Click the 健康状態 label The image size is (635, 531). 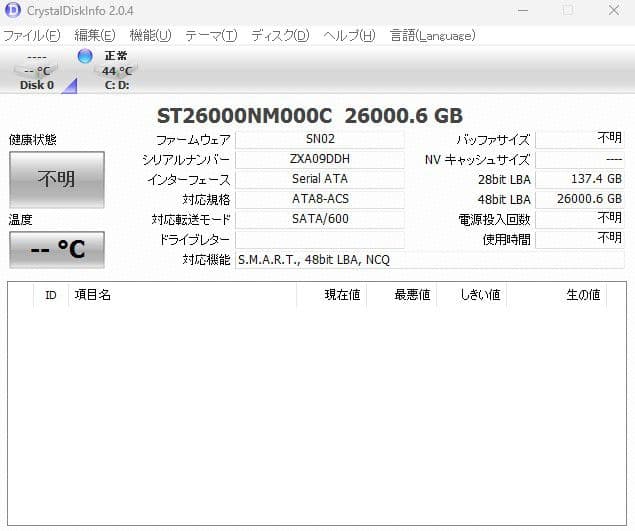(x=32, y=140)
